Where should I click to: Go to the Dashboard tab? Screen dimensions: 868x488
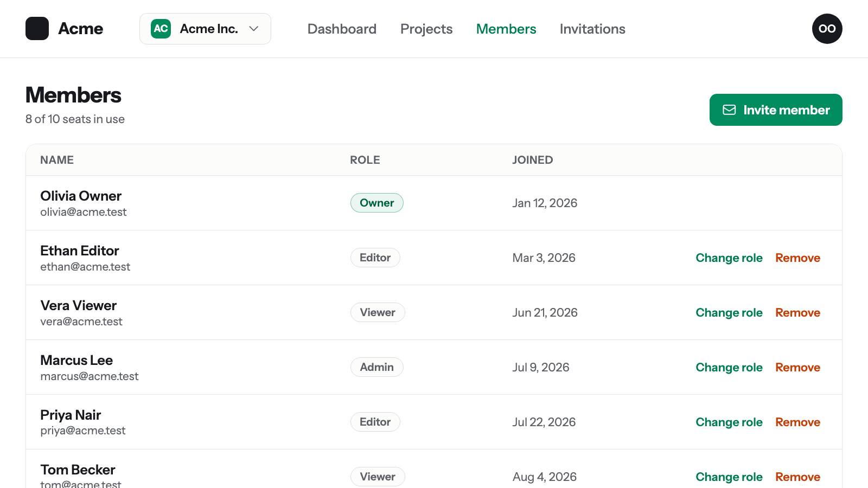342,29
